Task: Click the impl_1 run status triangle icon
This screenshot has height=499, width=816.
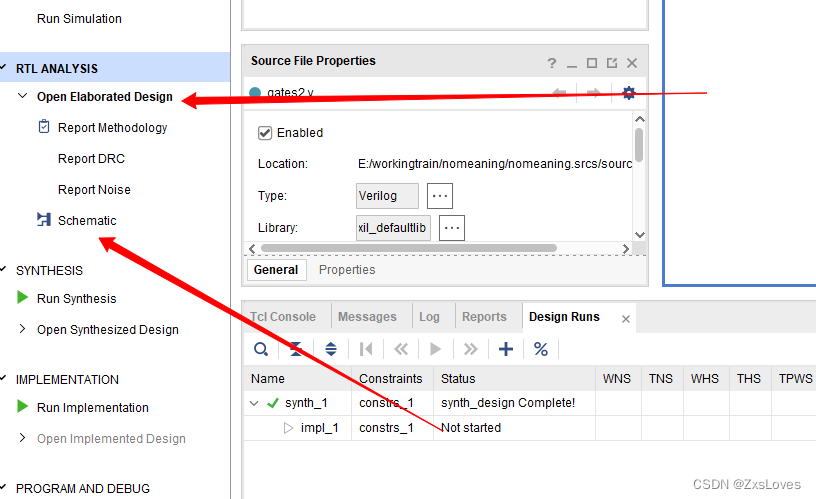Action: [x=288, y=428]
